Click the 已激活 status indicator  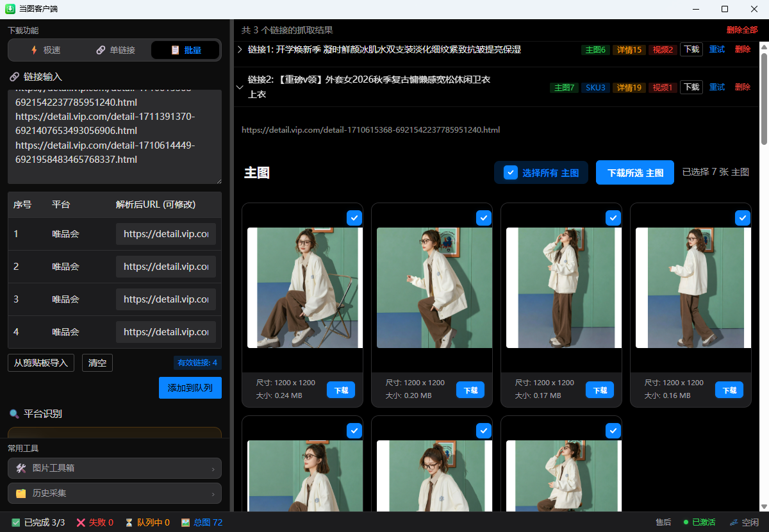coord(699,522)
